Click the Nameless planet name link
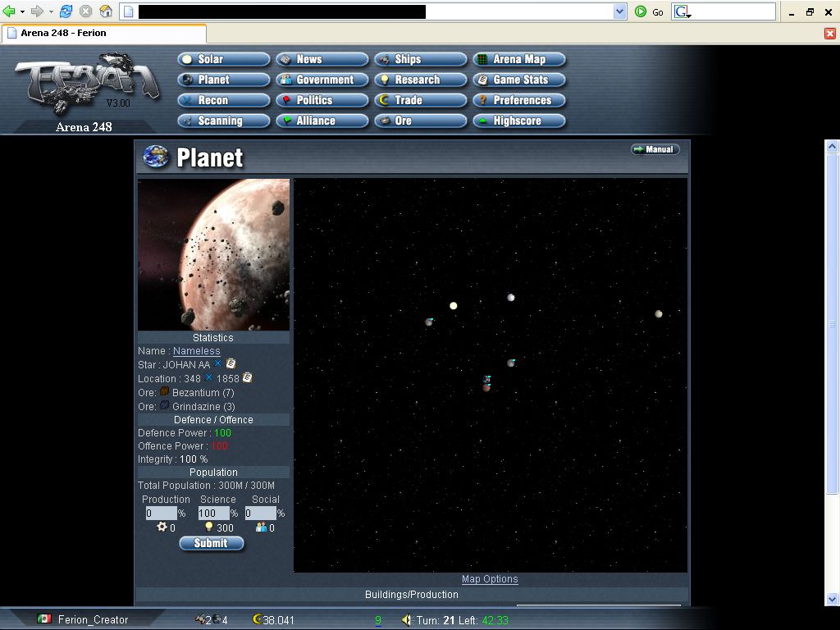Screen dimensions: 840x630 point(196,351)
